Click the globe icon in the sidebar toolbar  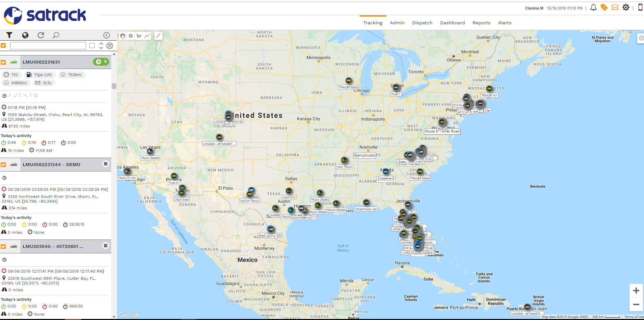coord(25,35)
